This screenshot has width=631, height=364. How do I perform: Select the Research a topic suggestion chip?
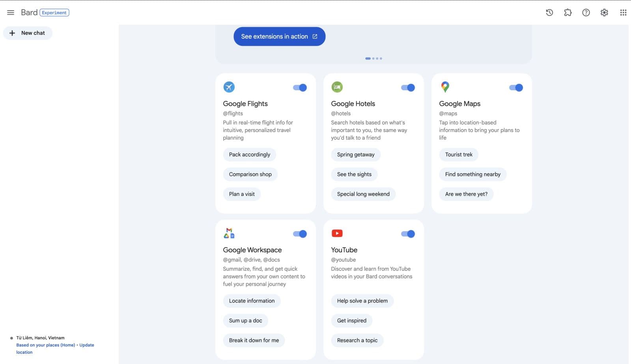(357, 340)
